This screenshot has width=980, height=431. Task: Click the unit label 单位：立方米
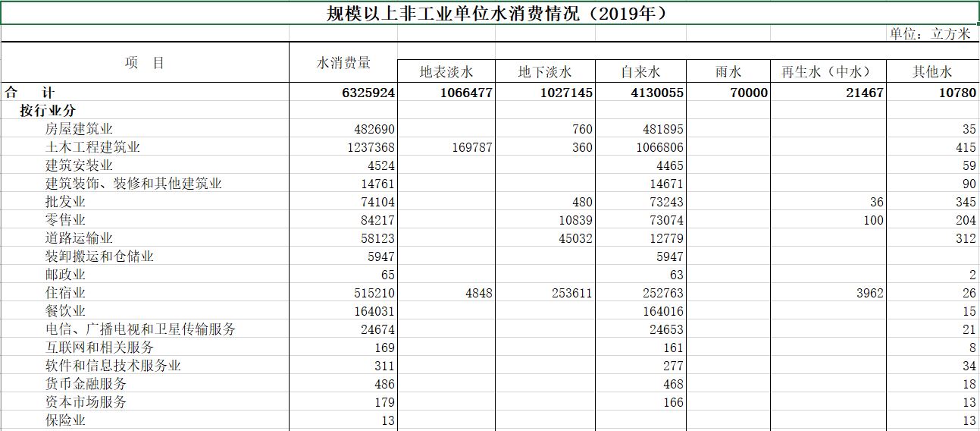tap(931, 33)
